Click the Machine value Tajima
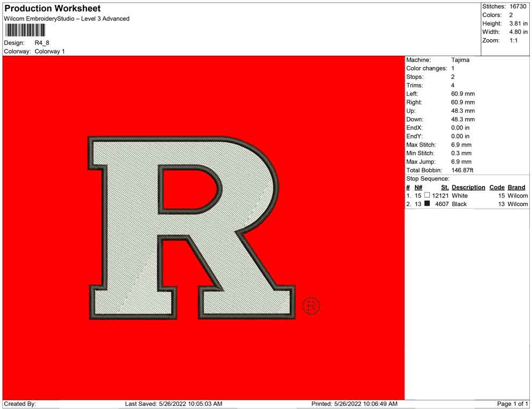 pos(460,60)
